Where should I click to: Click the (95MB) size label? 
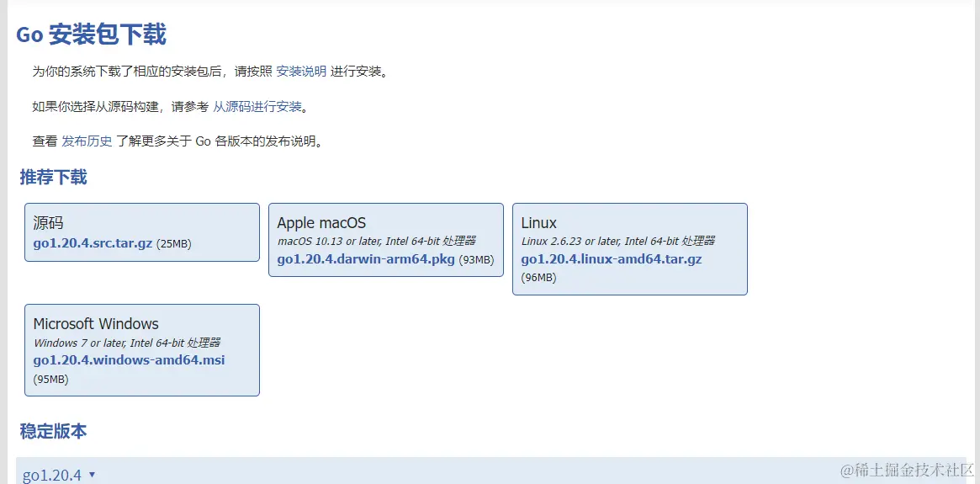pos(51,379)
